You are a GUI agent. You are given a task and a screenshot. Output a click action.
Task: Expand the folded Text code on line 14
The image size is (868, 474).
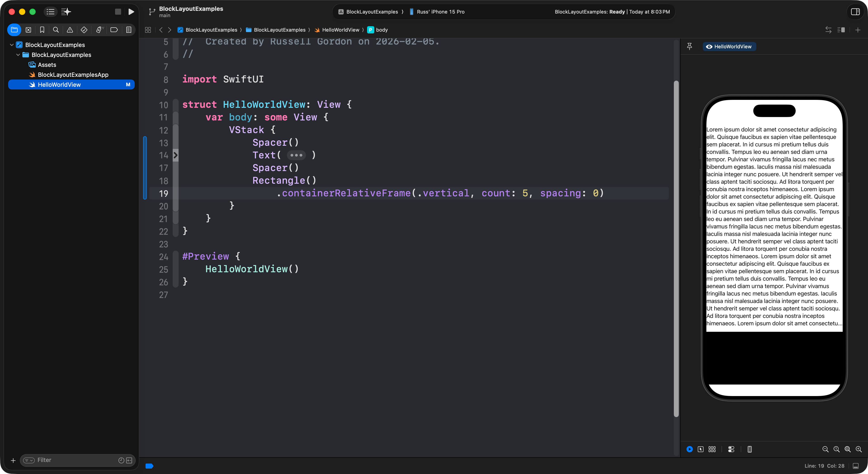[x=296, y=155]
